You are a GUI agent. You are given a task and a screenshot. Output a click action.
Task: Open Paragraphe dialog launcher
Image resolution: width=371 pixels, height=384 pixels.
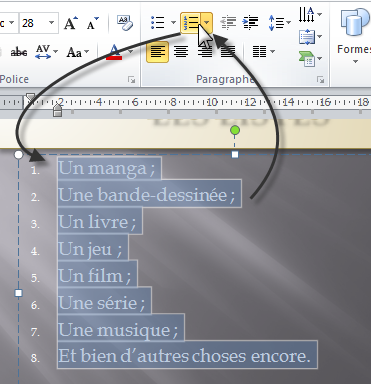click(x=321, y=80)
